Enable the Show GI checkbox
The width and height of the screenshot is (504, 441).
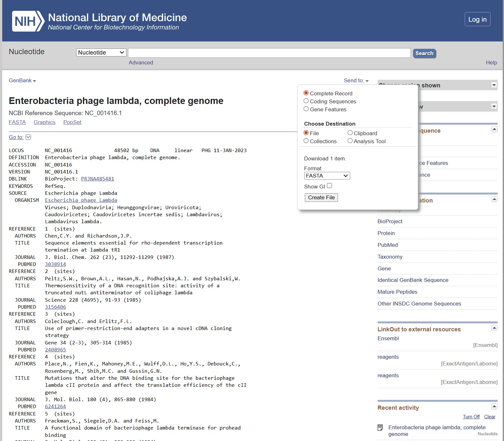pyautogui.click(x=329, y=186)
